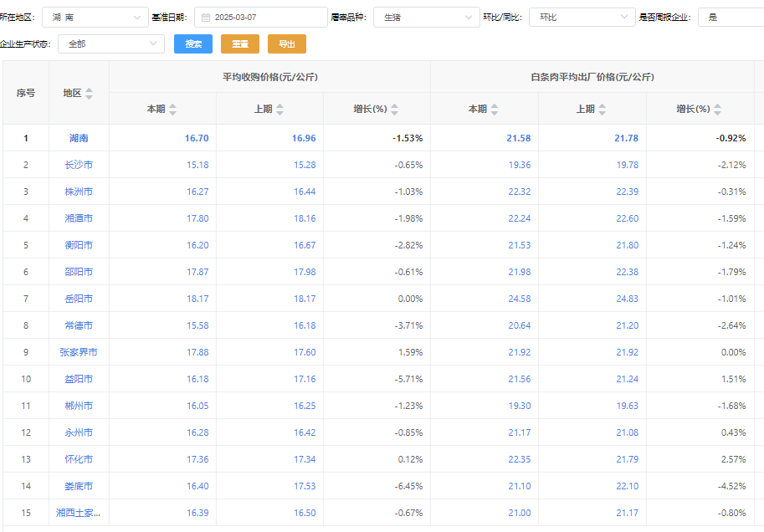Sort by 平均收购价格 上期 column icon
This screenshot has width=764, height=532.
point(280,110)
